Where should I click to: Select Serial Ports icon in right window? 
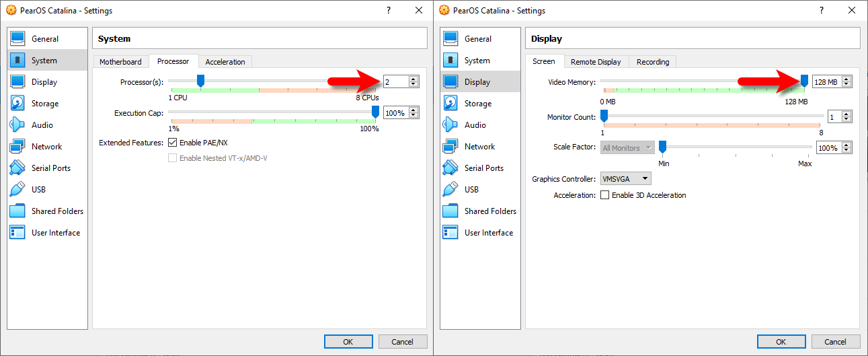(x=450, y=168)
